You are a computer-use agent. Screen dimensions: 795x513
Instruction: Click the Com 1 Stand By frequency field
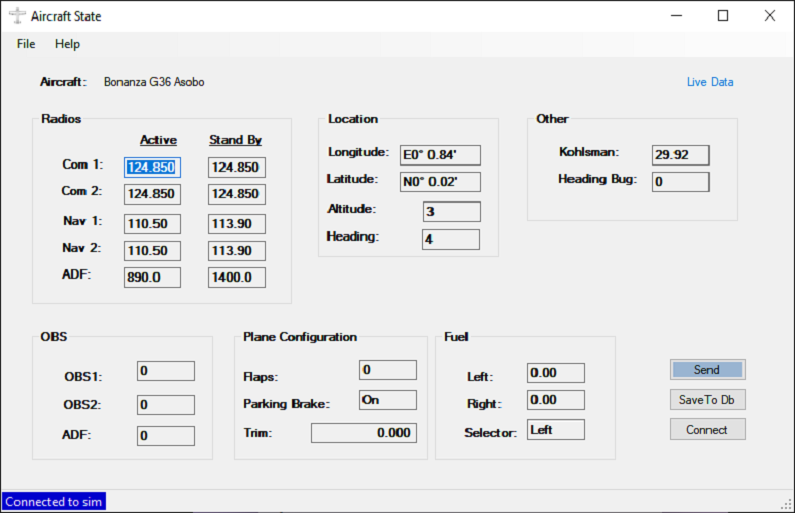coord(237,167)
